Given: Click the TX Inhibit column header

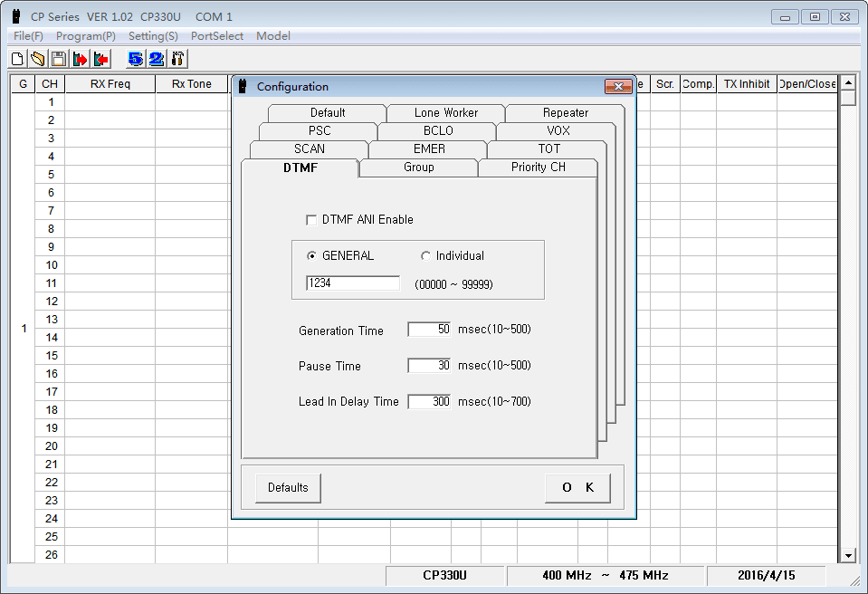Looking at the screenshot, I should click(747, 84).
